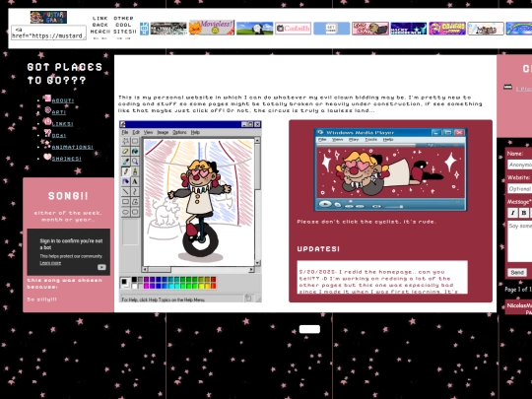The width and height of the screenshot is (532, 399).
Task: Click the Paint horizontal scroll right arrow
Action: tap(251, 269)
